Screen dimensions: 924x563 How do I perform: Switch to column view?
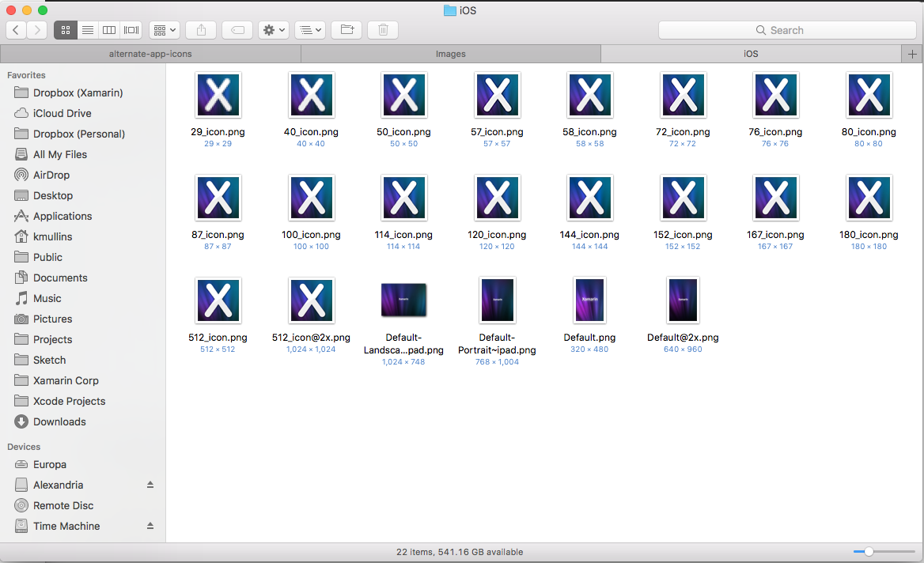[108, 29]
